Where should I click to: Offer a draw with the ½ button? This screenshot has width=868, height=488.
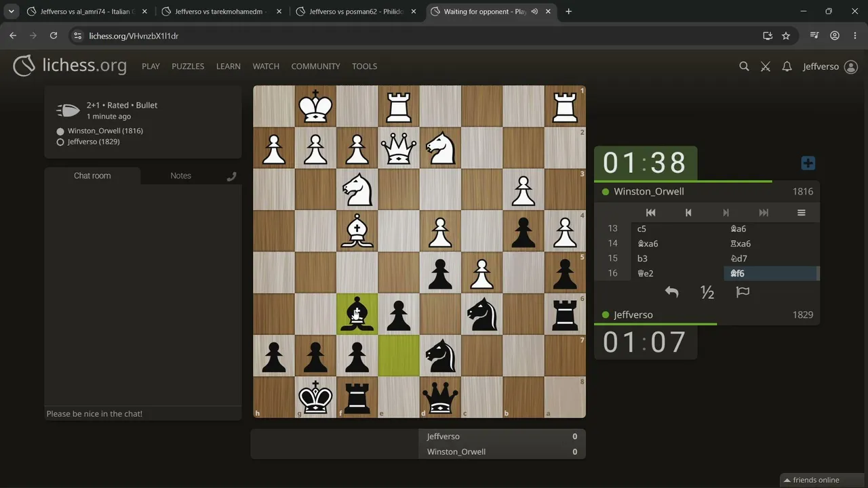click(707, 292)
